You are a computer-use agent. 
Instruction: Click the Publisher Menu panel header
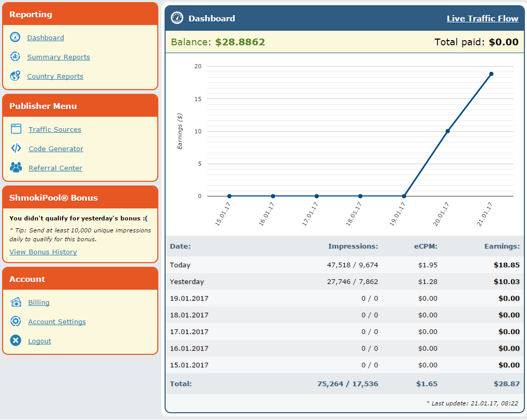80,106
